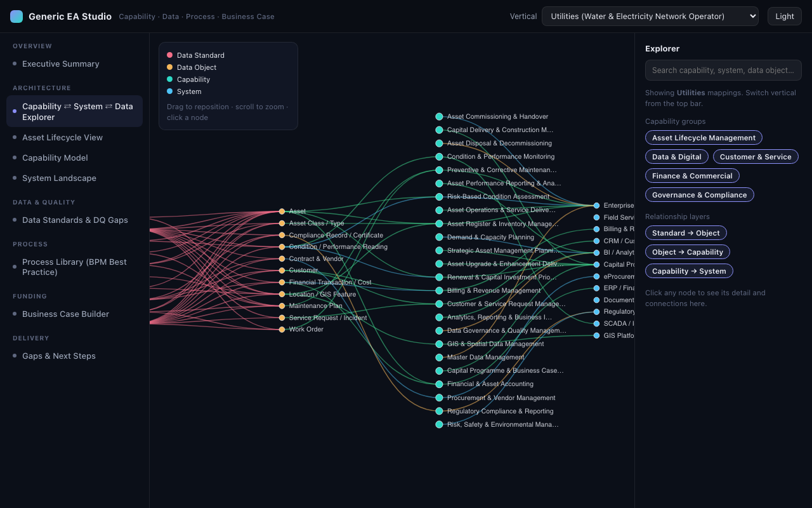812x508 pixels.
Task: Select Compliance Record / Certificate node
Action: [282, 235]
